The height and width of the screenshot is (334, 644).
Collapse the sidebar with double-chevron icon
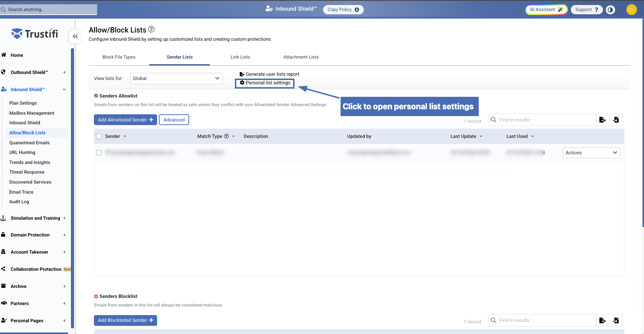[75, 36]
